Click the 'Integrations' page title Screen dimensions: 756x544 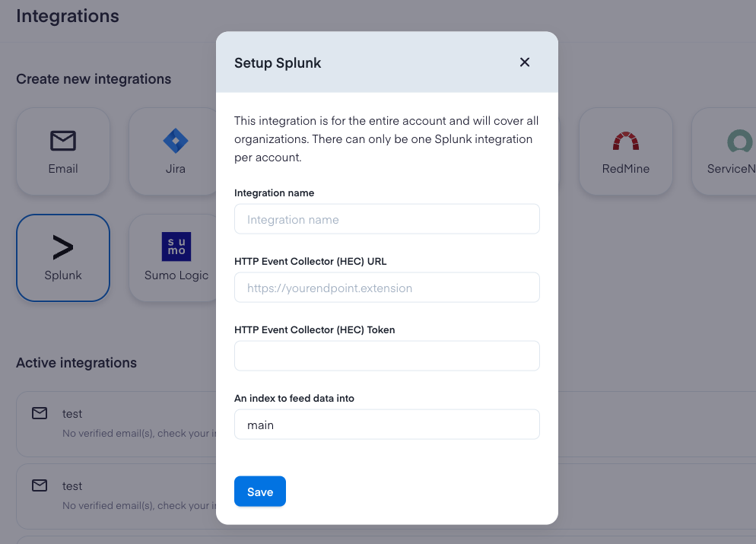click(68, 16)
